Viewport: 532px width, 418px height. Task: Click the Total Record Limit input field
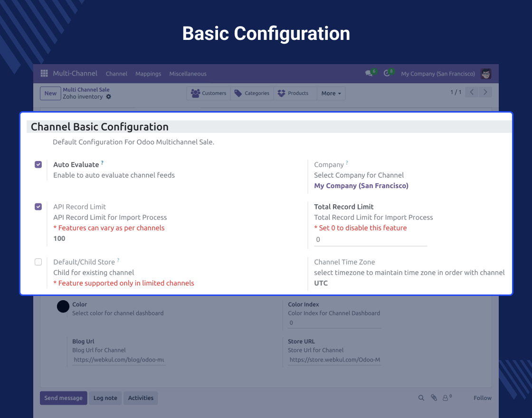click(370, 239)
